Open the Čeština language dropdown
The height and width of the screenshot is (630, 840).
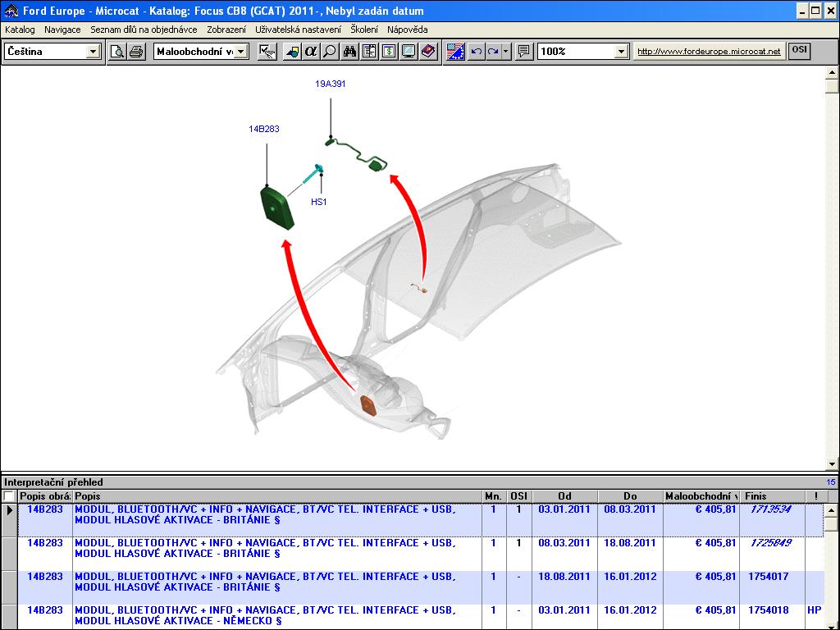click(x=93, y=52)
